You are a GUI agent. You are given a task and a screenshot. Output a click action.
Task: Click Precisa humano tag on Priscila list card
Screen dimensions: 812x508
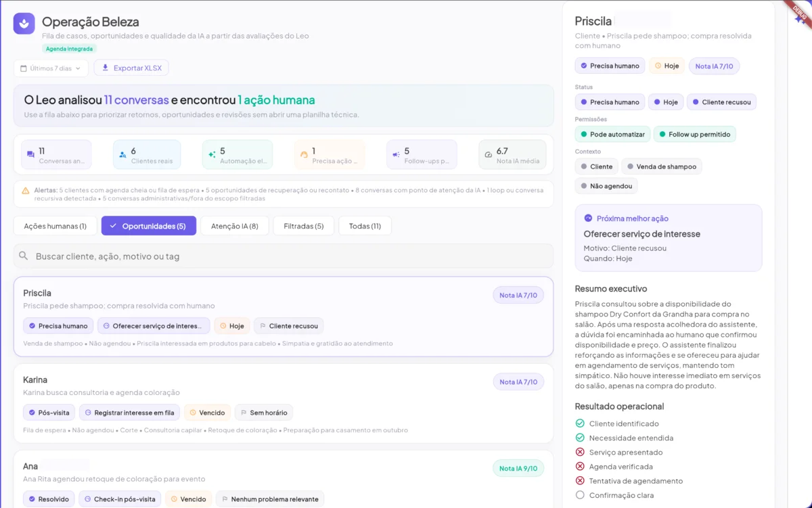58,326
